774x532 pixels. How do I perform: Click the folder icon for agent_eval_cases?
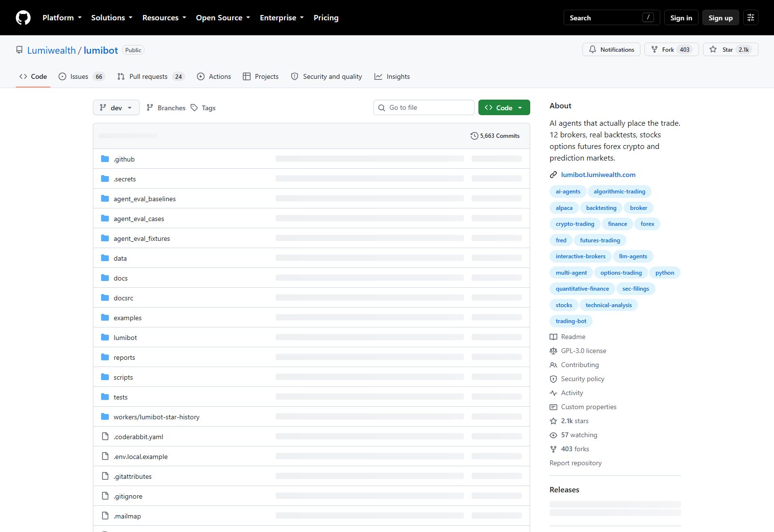(105, 219)
